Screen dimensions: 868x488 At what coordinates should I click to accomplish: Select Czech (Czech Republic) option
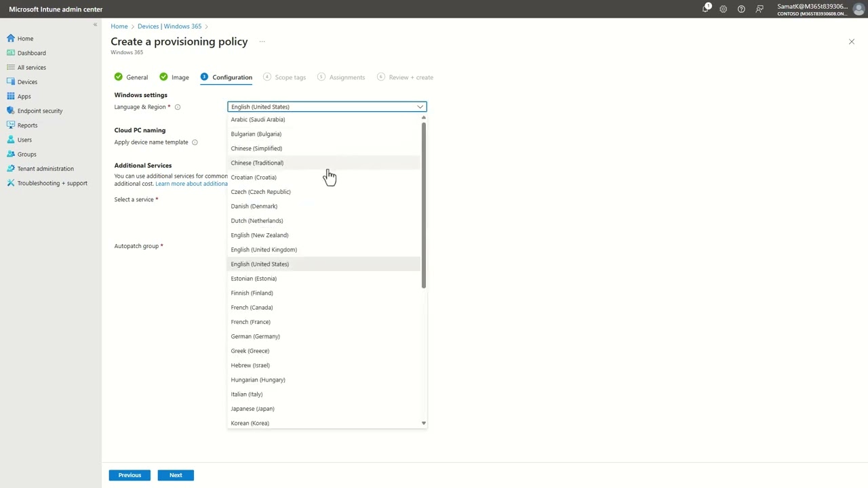click(x=324, y=192)
